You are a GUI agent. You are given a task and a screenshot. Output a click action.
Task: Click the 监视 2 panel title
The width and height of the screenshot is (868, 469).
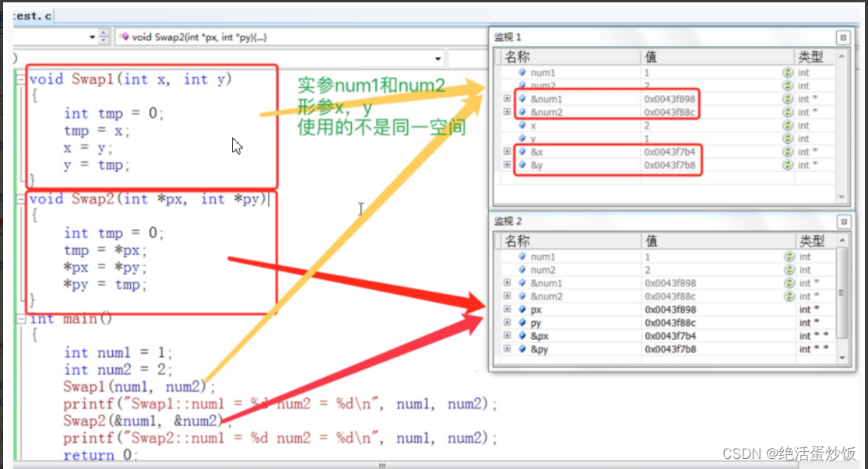pyautogui.click(x=508, y=221)
